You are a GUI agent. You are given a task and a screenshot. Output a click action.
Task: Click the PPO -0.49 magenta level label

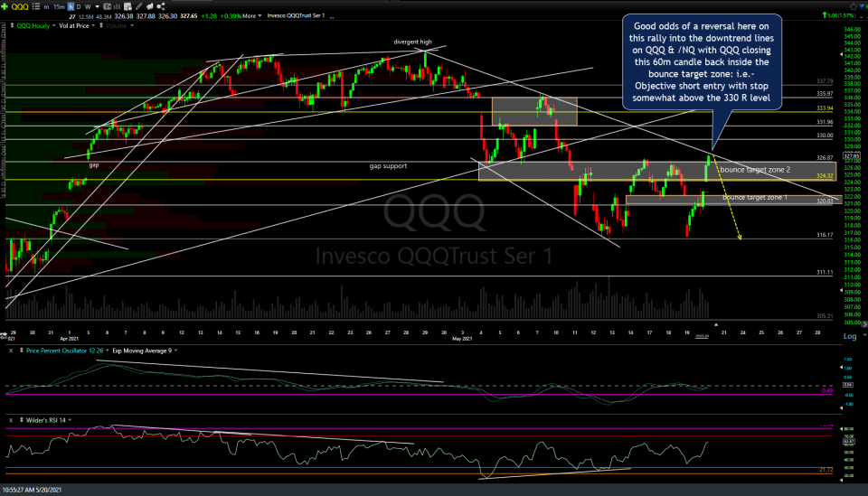[826, 390]
